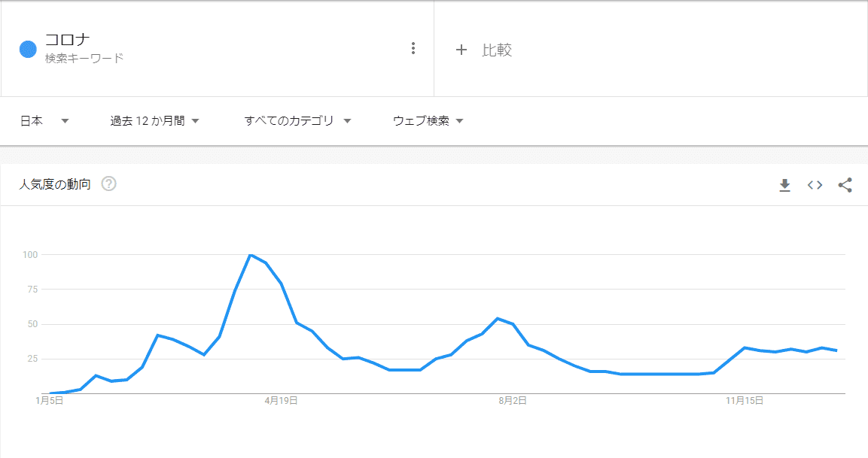The width and height of the screenshot is (868, 458).
Task: Edit the コロナ search term
Action: click(68, 41)
